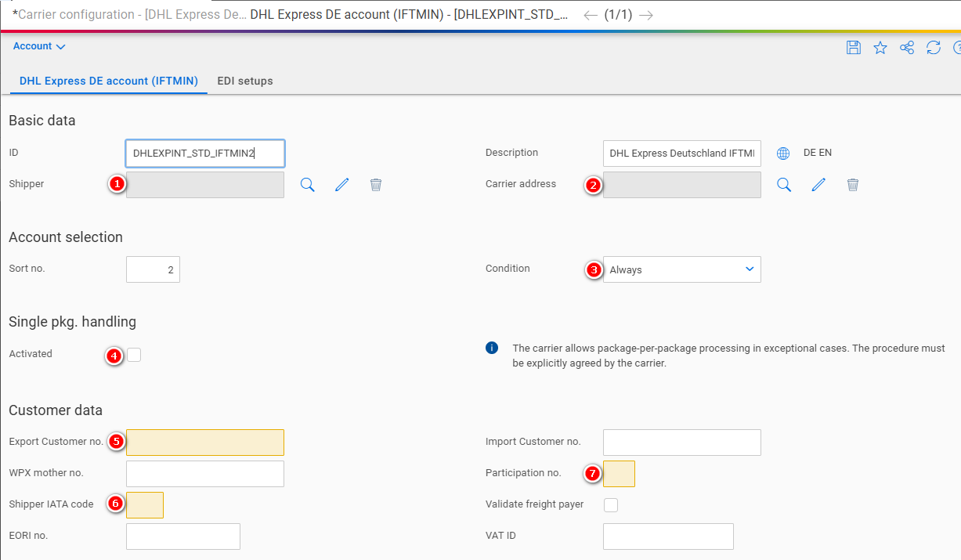The image size is (961, 560).
Task: Go to next record arrow
Action: click(x=645, y=15)
